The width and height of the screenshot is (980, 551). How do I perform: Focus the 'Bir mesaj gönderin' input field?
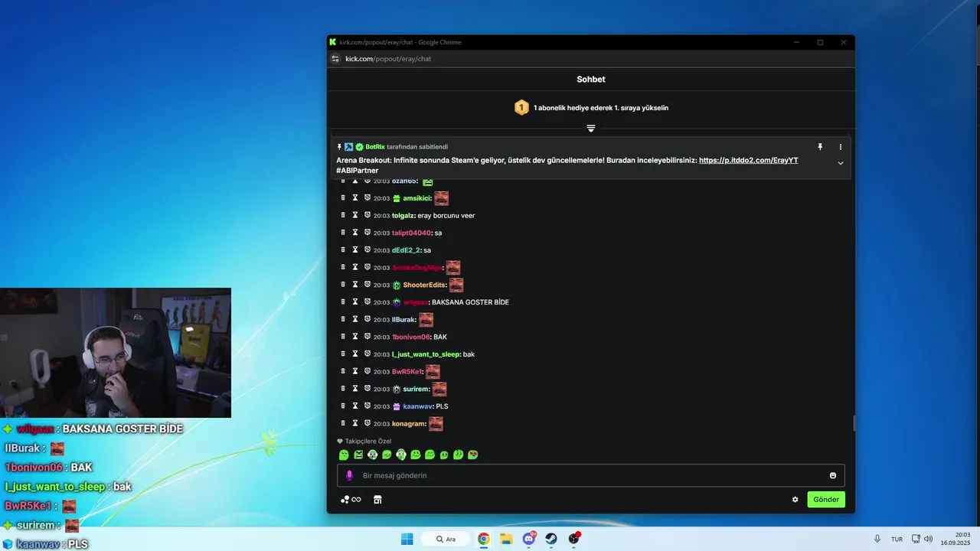click(x=591, y=475)
